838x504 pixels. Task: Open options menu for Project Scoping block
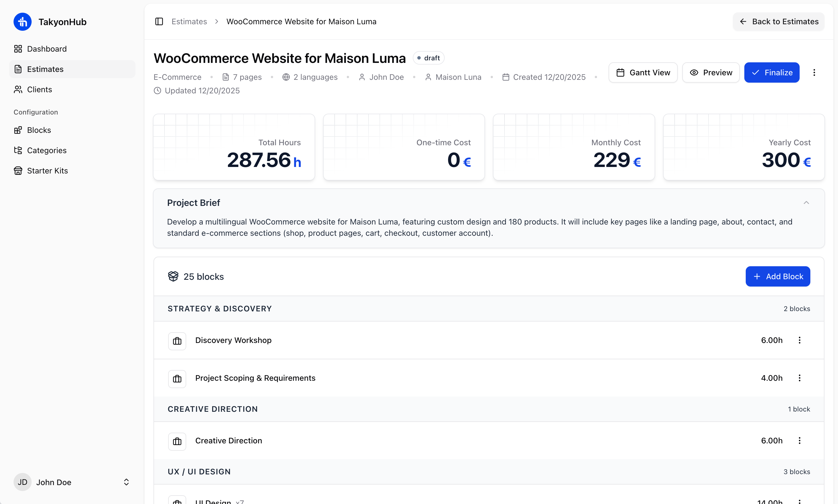pyautogui.click(x=800, y=378)
